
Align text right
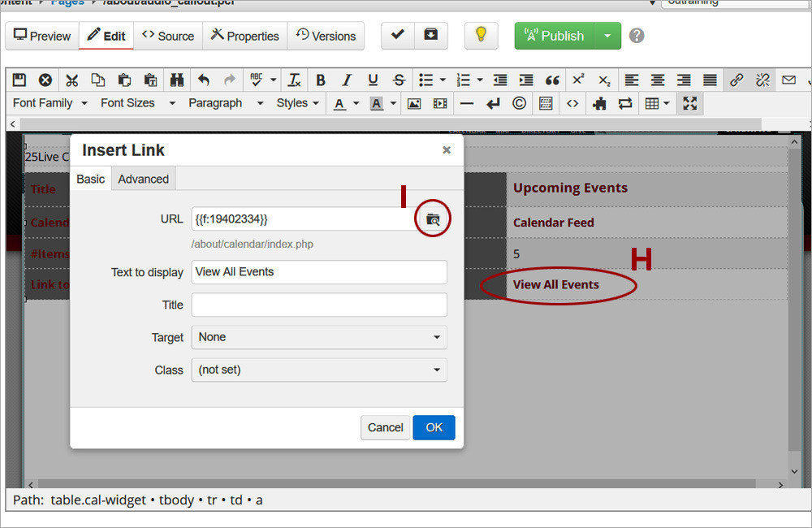[684, 80]
